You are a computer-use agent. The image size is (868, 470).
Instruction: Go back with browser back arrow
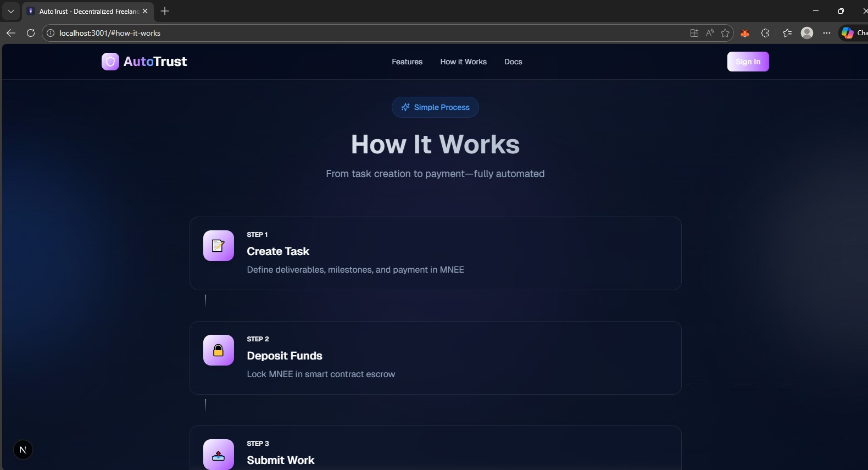11,33
